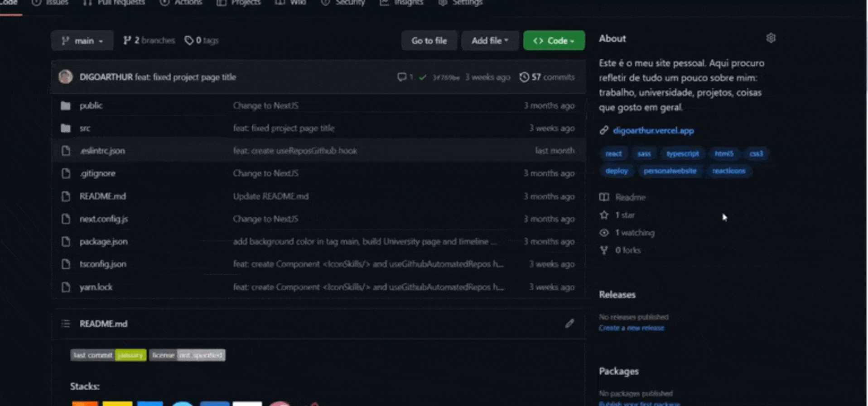Click the .gitignore file icon
This screenshot has width=868, height=406.
[66, 173]
